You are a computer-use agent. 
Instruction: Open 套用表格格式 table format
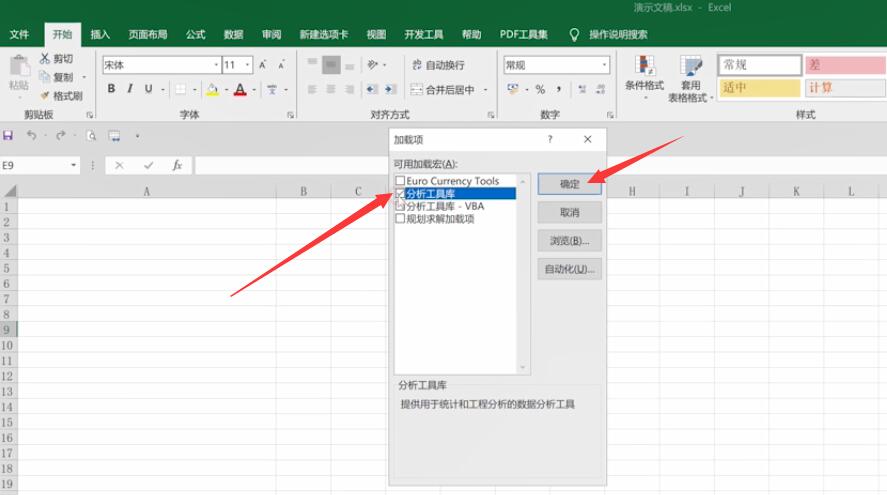point(690,79)
